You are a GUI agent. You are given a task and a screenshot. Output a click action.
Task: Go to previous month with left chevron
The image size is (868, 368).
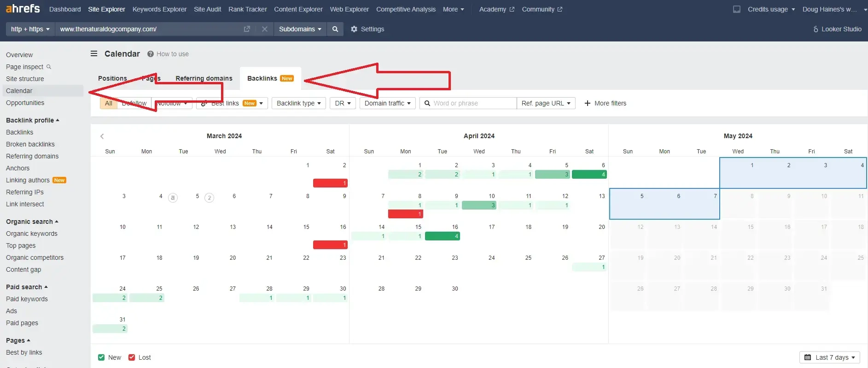(x=102, y=136)
